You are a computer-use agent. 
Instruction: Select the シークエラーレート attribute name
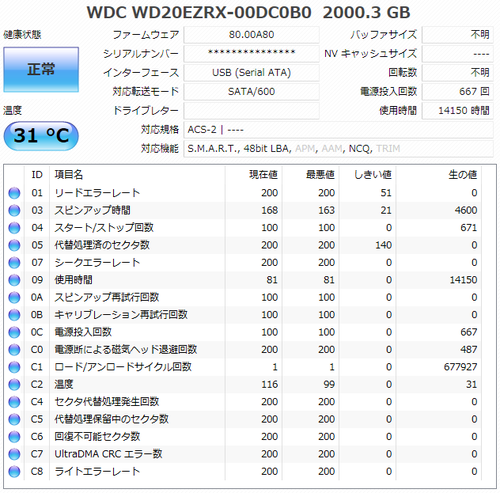click(97, 263)
